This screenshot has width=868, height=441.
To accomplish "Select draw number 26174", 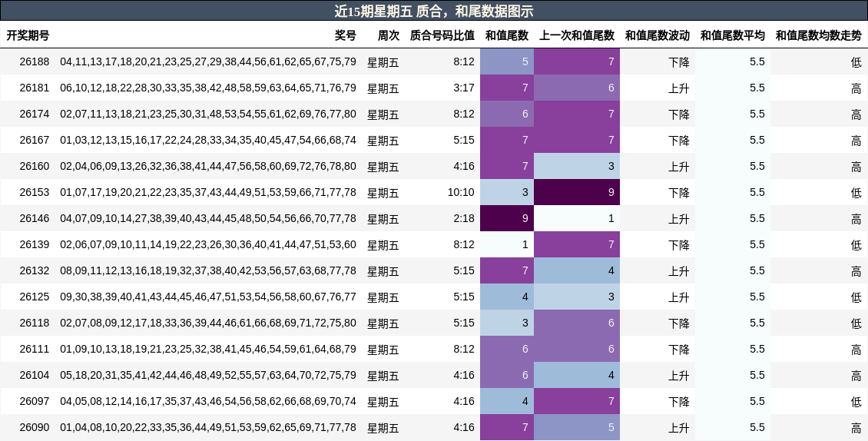I will [x=35, y=114].
